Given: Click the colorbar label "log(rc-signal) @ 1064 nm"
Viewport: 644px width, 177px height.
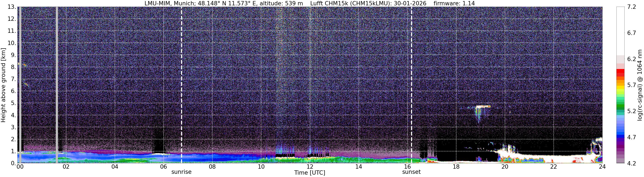Looking at the screenshot, I should click(640, 85).
